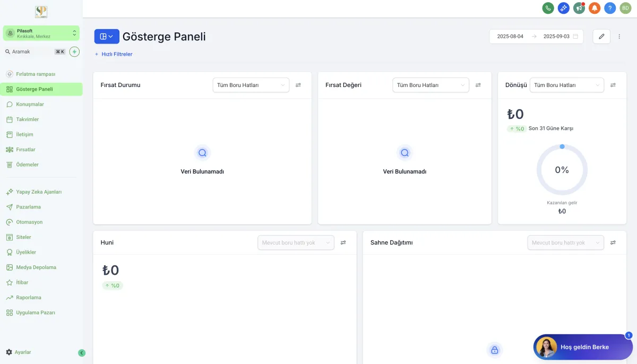
Task: Open Pilasoft account switcher
Action: click(x=41, y=33)
